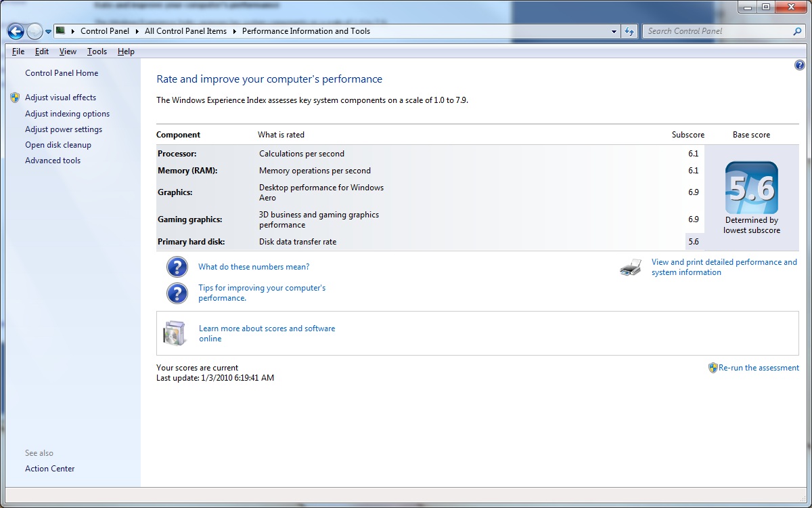Minimize the Control Panel window

(x=748, y=7)
